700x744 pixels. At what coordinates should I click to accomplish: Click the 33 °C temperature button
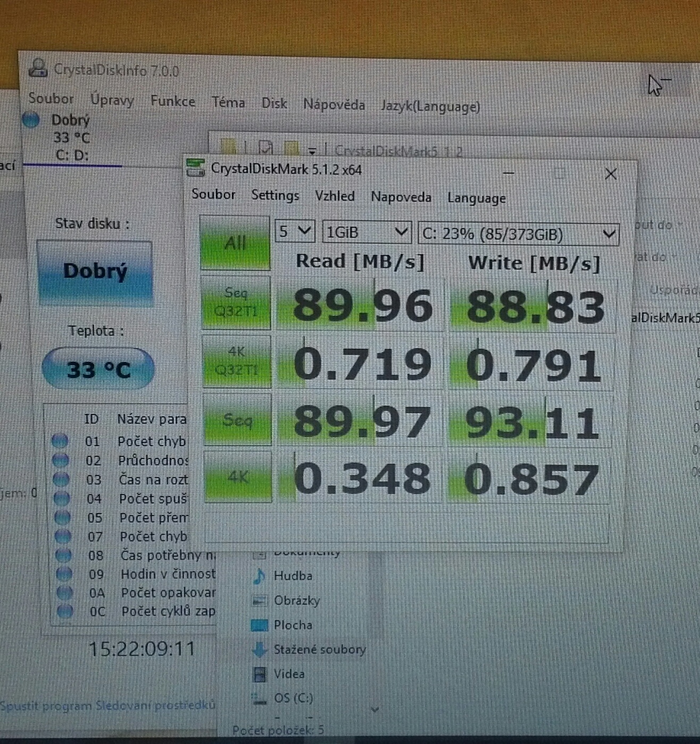pos(98,369)
